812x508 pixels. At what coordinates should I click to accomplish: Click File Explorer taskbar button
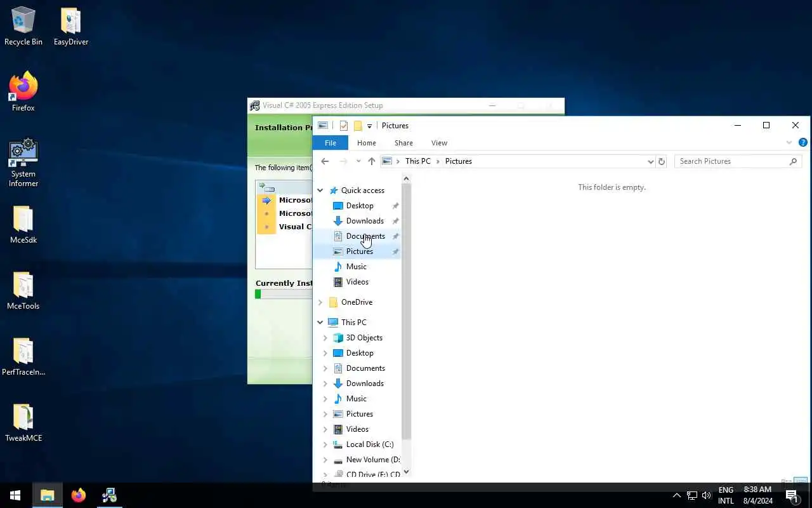[47, 495]
